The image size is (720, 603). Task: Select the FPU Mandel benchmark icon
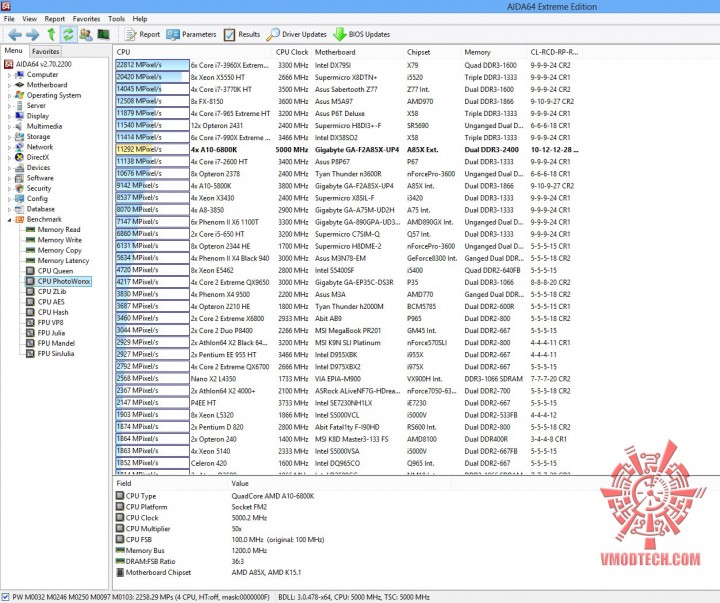tap(30, 343)
